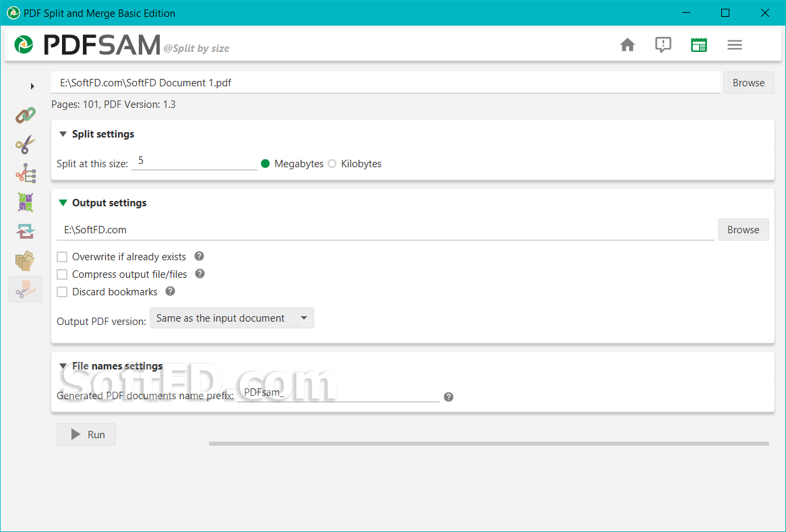
Task: Expand the left sidebar arrow
Action: (32, 86)
